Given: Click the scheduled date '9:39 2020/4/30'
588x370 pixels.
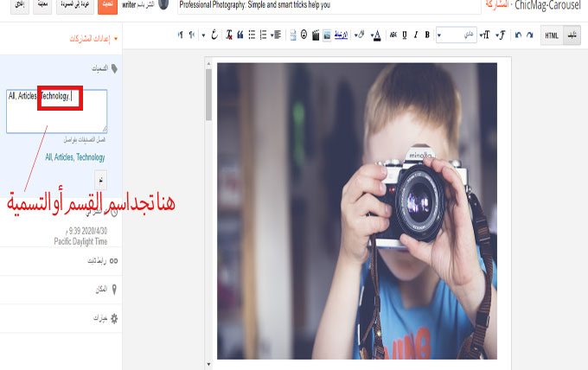Looking at the screenshot, I should tap(86, 231).
